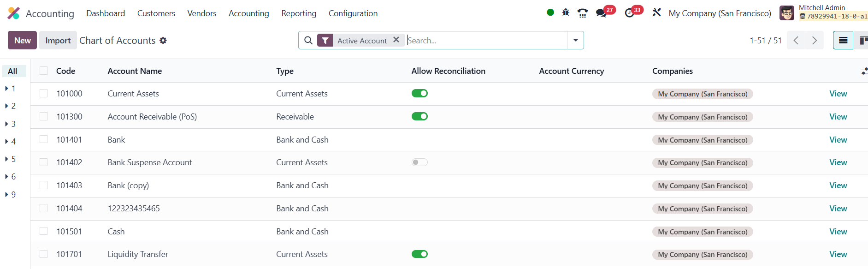This screenshot has height=269, width=868.
Task: Open the Vendors menu
Action: pos(201,13)
